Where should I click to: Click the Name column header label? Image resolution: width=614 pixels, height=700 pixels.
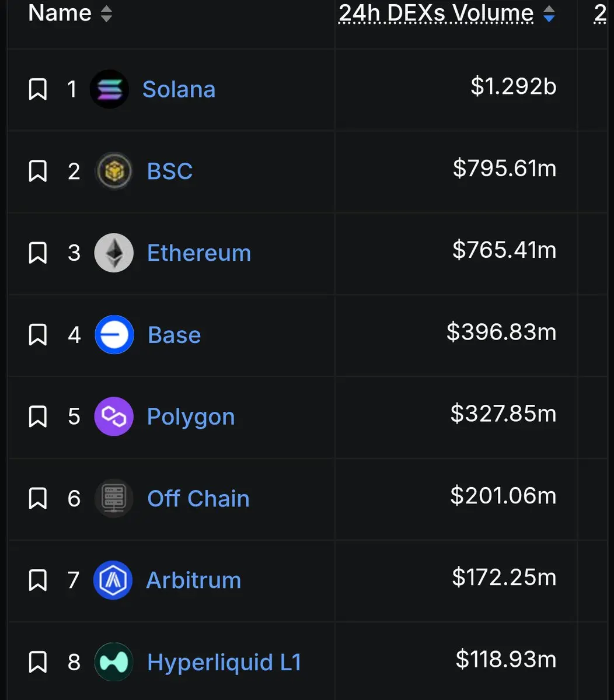point(60,13)
